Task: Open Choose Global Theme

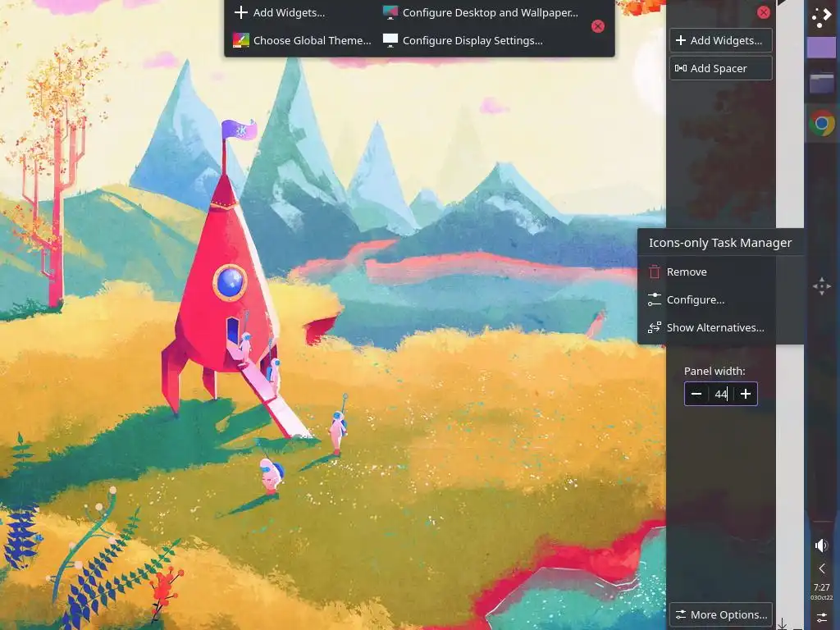Action: coord(302,40)
